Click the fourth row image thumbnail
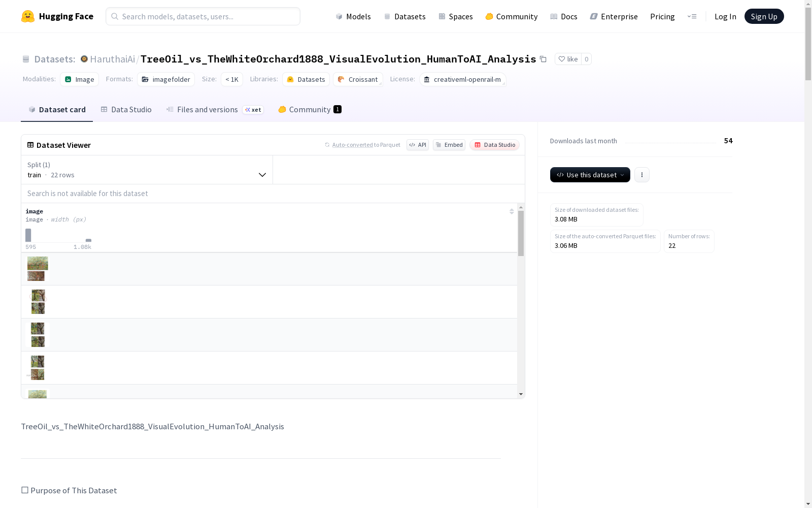 coord(38,368)
